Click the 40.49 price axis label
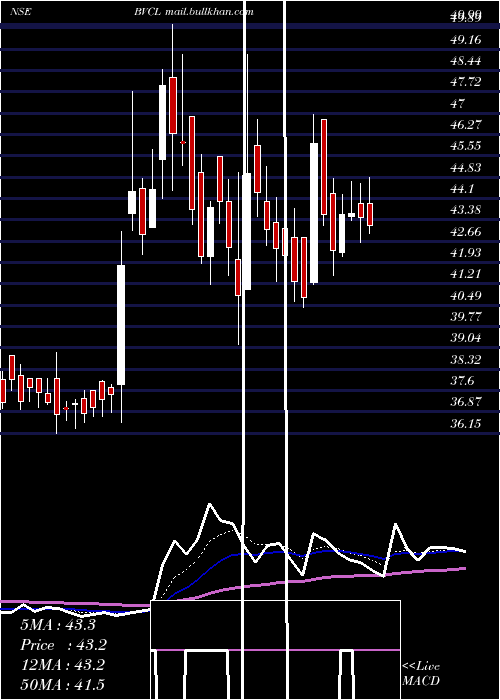500x700 pixels. 466,295
